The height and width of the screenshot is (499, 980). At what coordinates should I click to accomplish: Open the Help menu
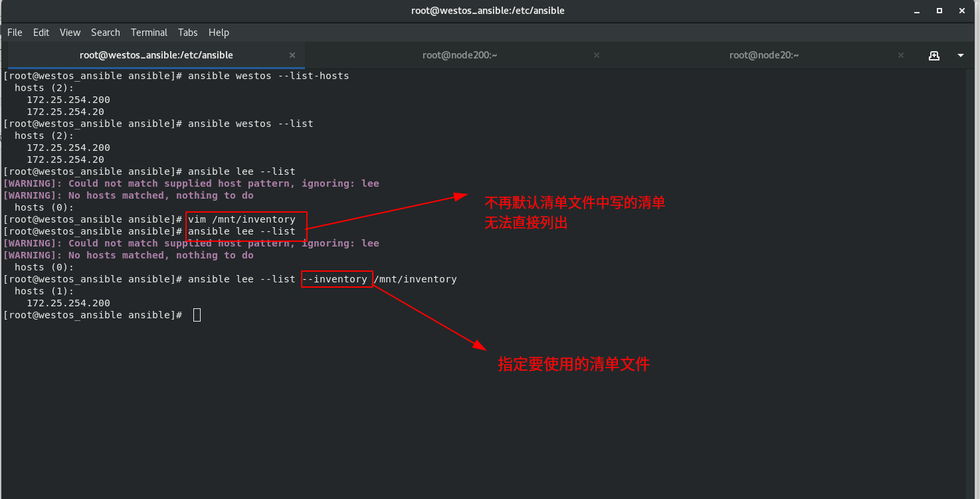pos(219,33)
